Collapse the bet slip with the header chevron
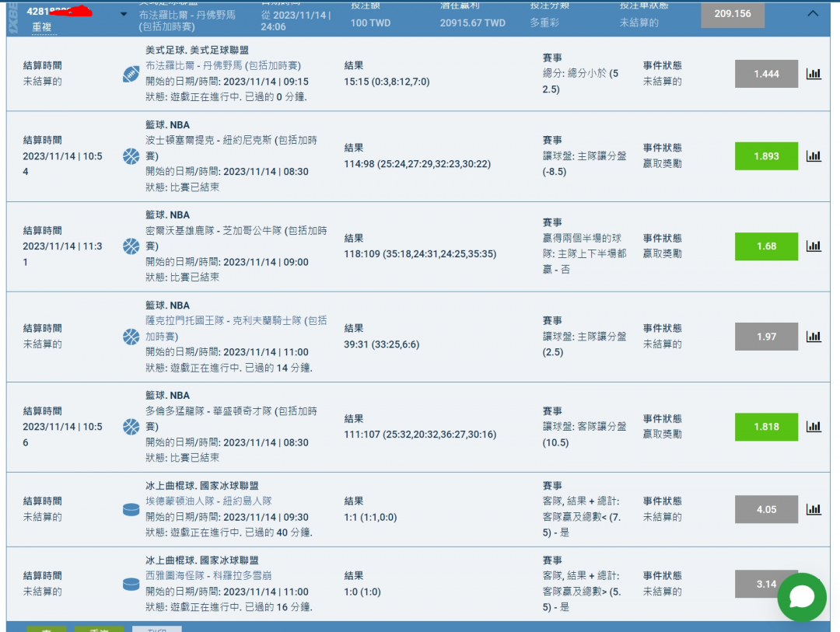 pyautogui.click(x=813, y=13)
